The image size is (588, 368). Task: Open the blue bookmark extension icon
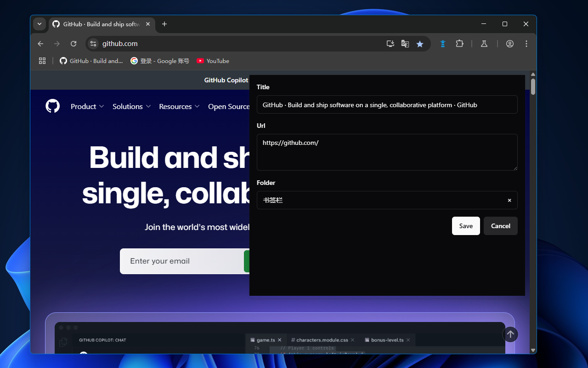pyautogui.click(x=443, y=44)
